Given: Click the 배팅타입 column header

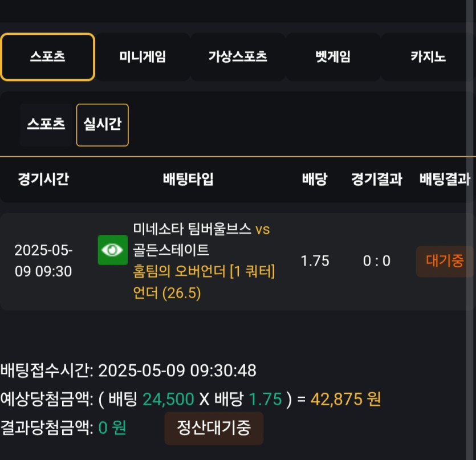Looking at the screenshot, I should [x=188, y=179].
